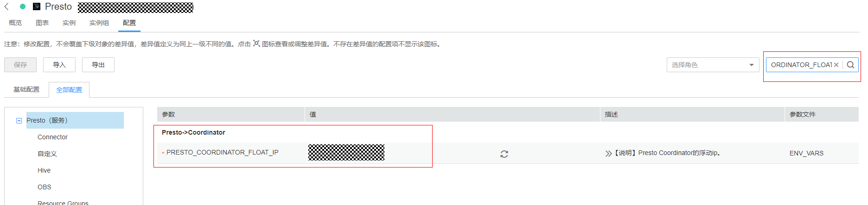Open the 图表 tab
The image size is (868, 205).
point(42,23)
